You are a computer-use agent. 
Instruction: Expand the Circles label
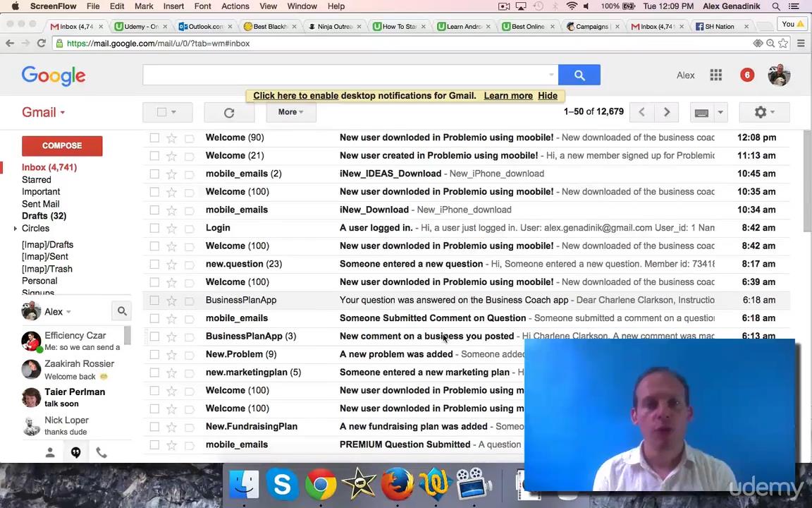(x=15, y=229)
